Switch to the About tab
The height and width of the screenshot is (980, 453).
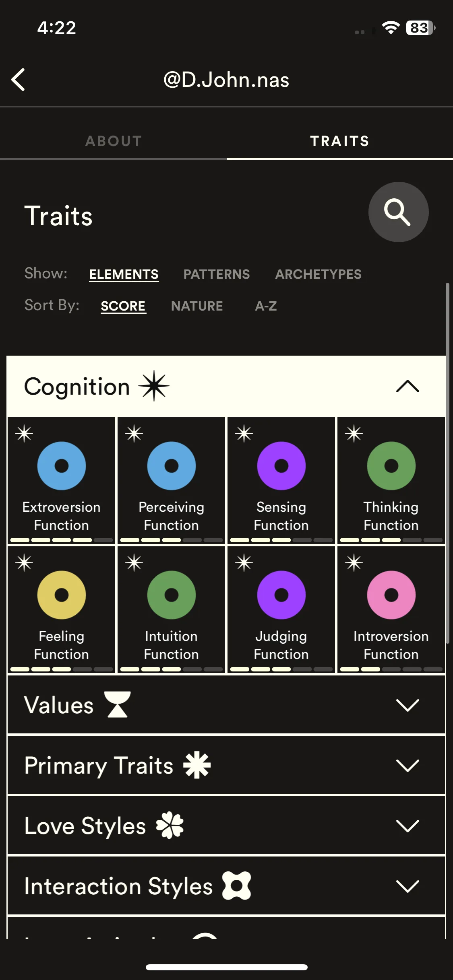click(114, 141)
